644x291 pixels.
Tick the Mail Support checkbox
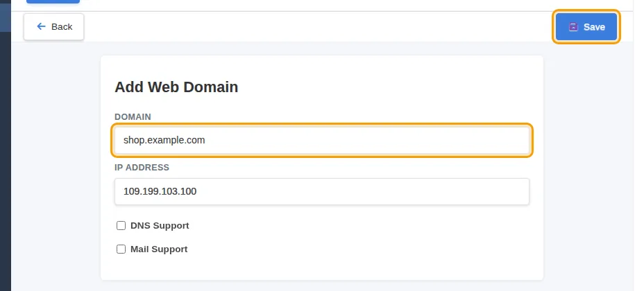pos(121,249)
